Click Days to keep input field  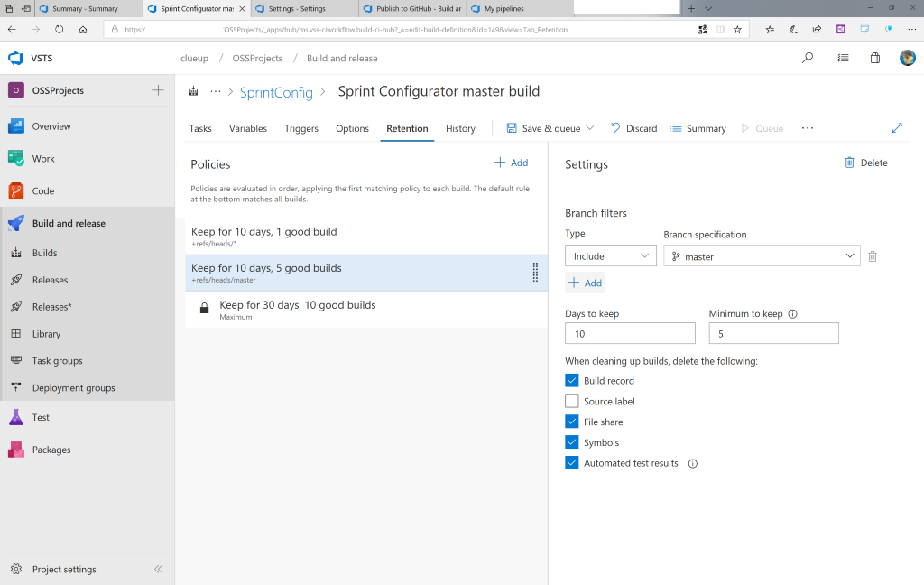[x=630, y=333]
